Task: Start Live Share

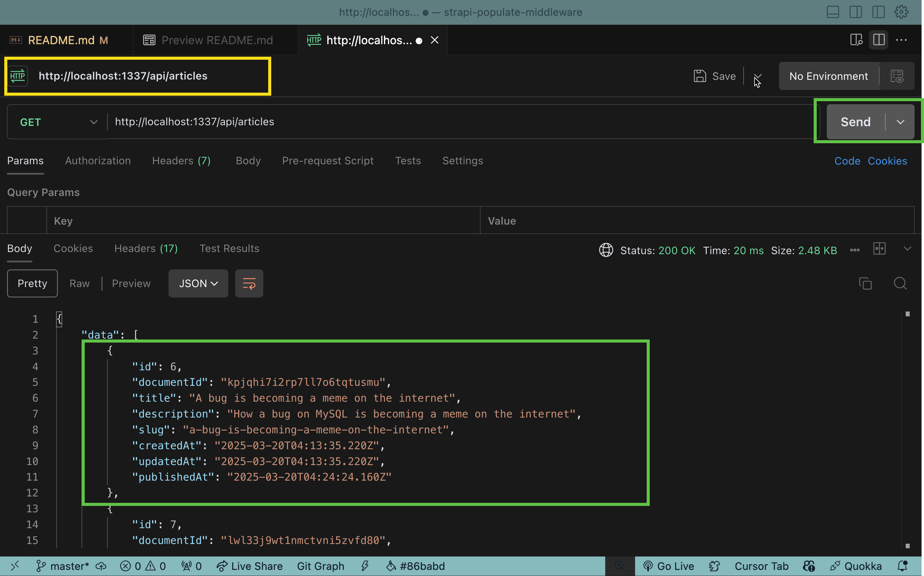Action: (x=250, y=566)
